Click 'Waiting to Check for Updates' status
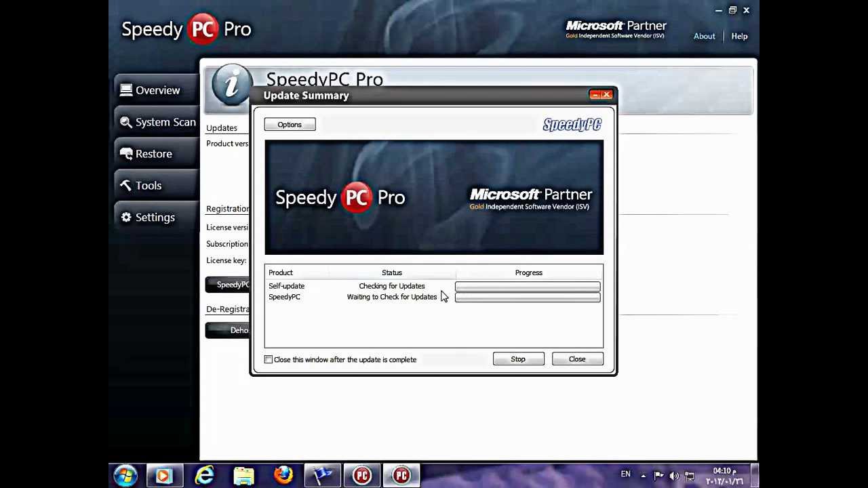Screen dimensions: 868x488 click(392, 297)
